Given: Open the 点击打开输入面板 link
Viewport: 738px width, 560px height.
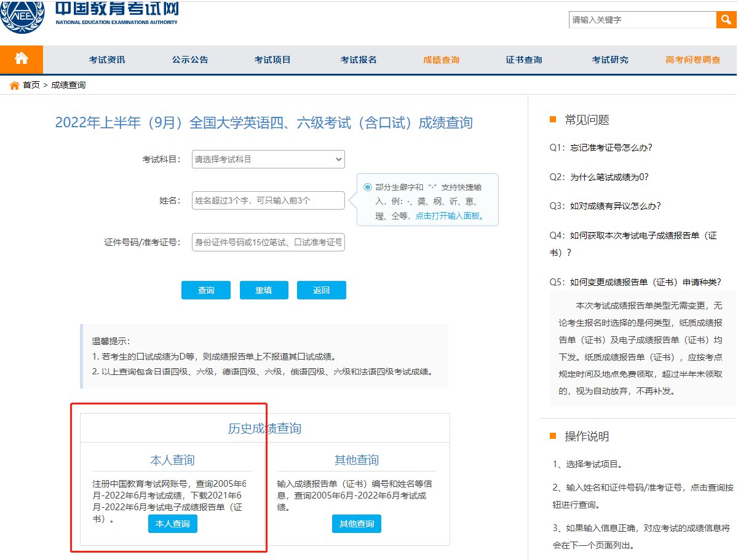Looking at the screenshot, I should click(x=449, y=216).
